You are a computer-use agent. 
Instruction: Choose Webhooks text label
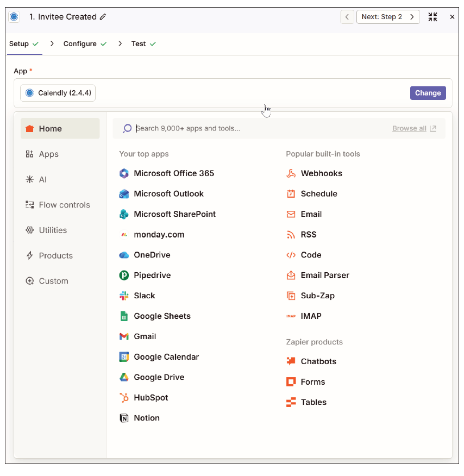[x=321, y=173]
